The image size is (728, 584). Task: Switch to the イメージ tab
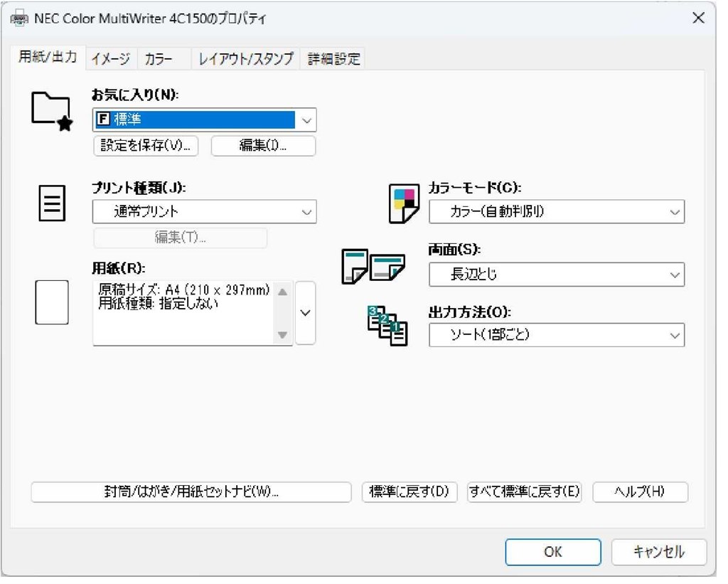click(112, 60)
